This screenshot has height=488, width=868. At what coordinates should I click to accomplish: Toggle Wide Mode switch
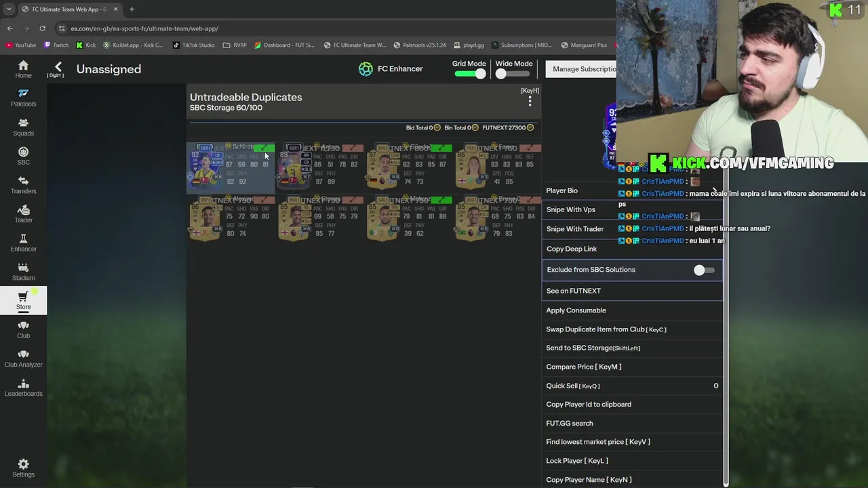click(511, 74)
